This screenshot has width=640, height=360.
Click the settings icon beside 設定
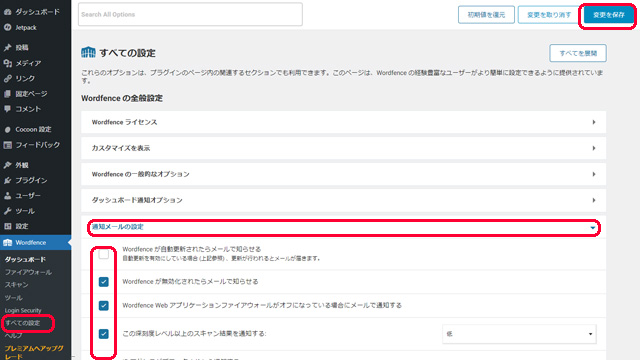click(x=7, y=226)
